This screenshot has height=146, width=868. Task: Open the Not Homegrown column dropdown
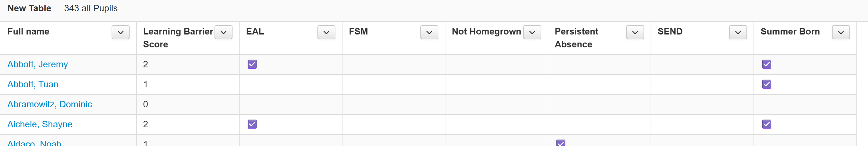[532, 33]
